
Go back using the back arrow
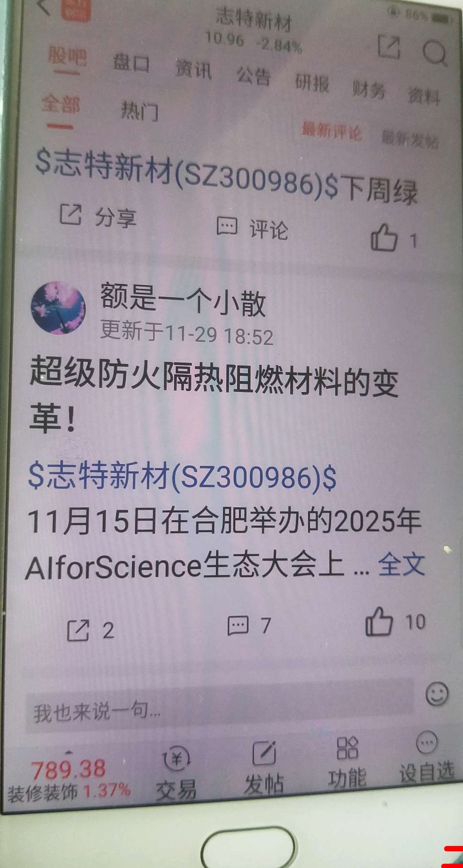click(x=44, y=7)
